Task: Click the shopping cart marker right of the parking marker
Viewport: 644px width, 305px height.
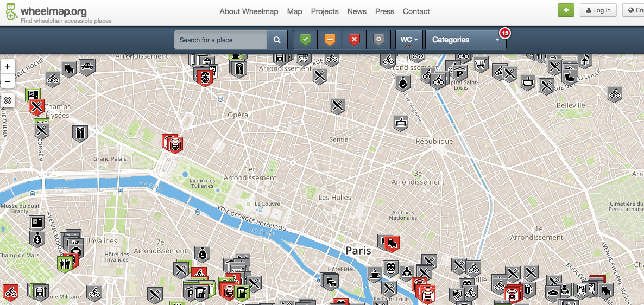Action: point(481,63)
